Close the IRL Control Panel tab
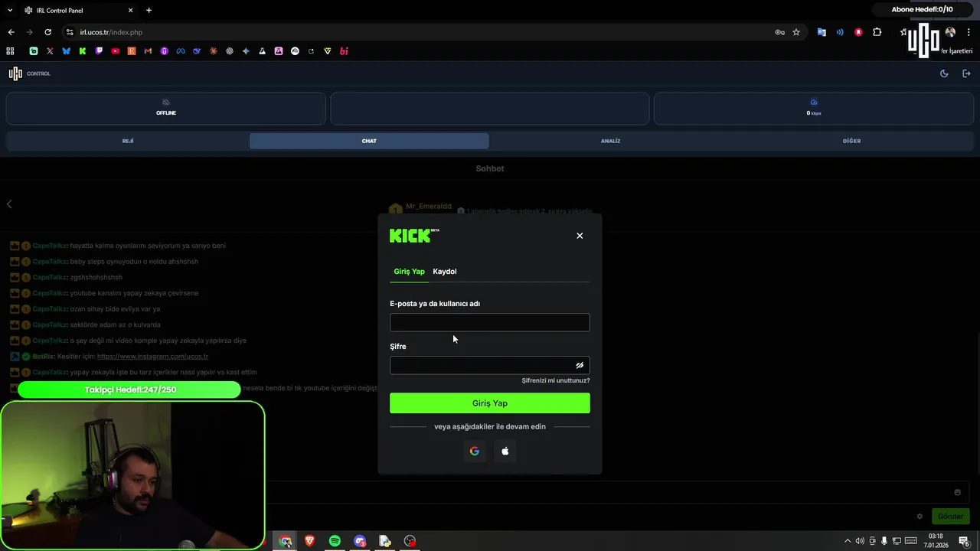The height and width of the screenshot is (551, 980). (x=131, y=11)
